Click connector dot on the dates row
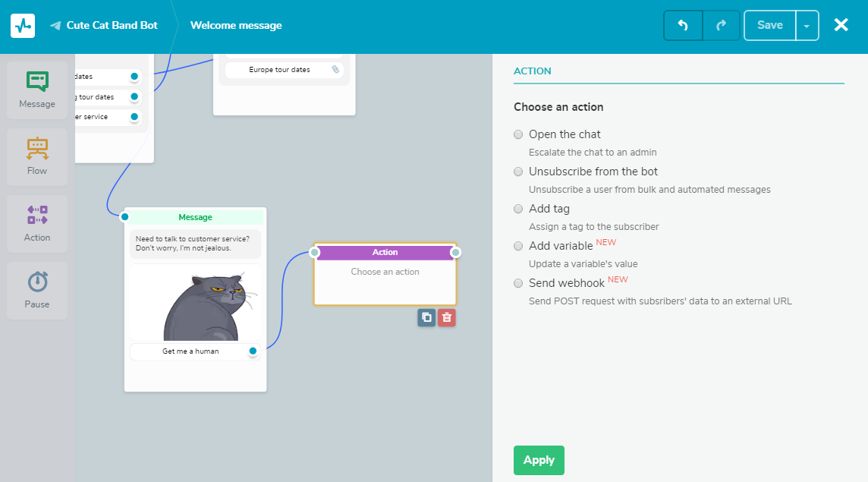 134,77
